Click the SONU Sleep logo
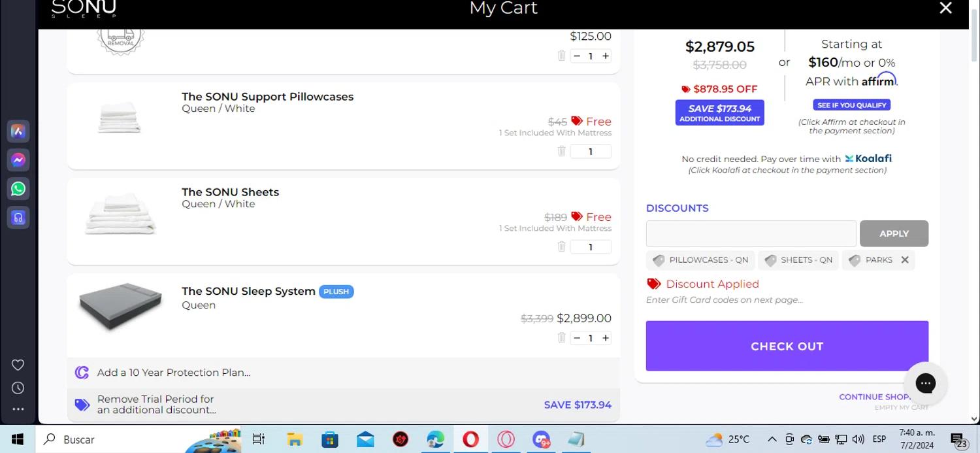This screenshot has height=453, width=980. 84,8
